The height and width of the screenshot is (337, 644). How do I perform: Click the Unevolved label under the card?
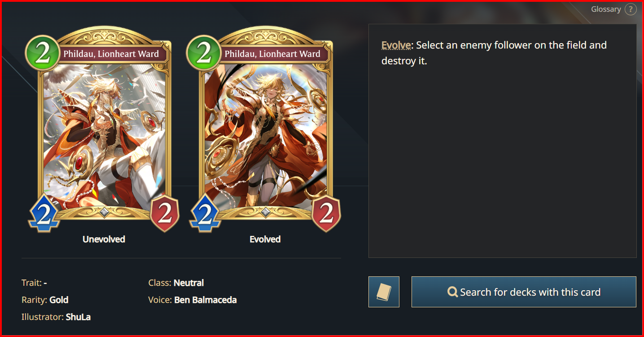pyautogui.click(x=104, y=239)
